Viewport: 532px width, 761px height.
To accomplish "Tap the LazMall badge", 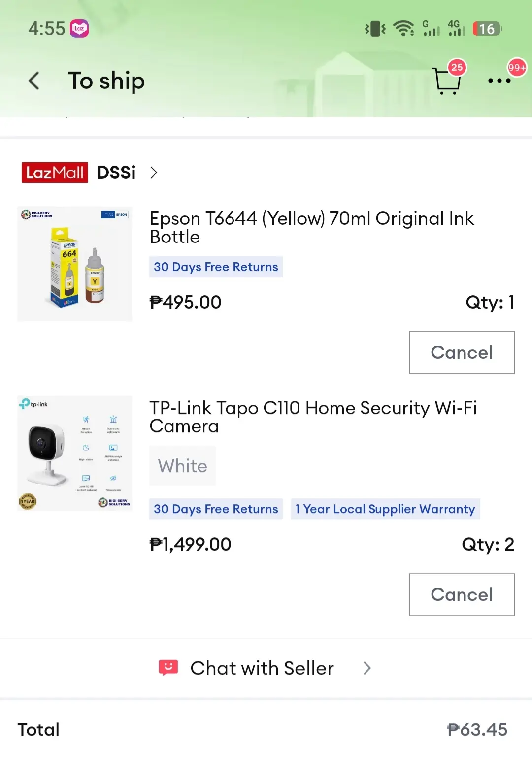I will click(x=55, y=173).
